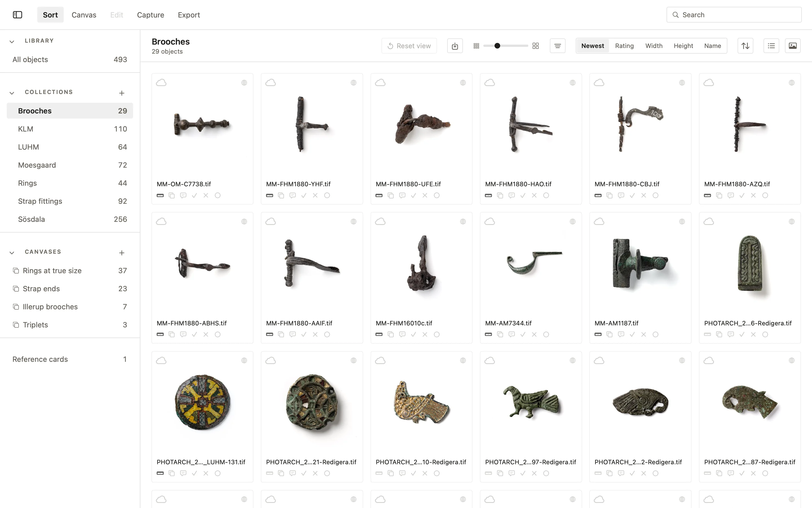Click the canvas icon next to Illerup brooches

(16, 306)
